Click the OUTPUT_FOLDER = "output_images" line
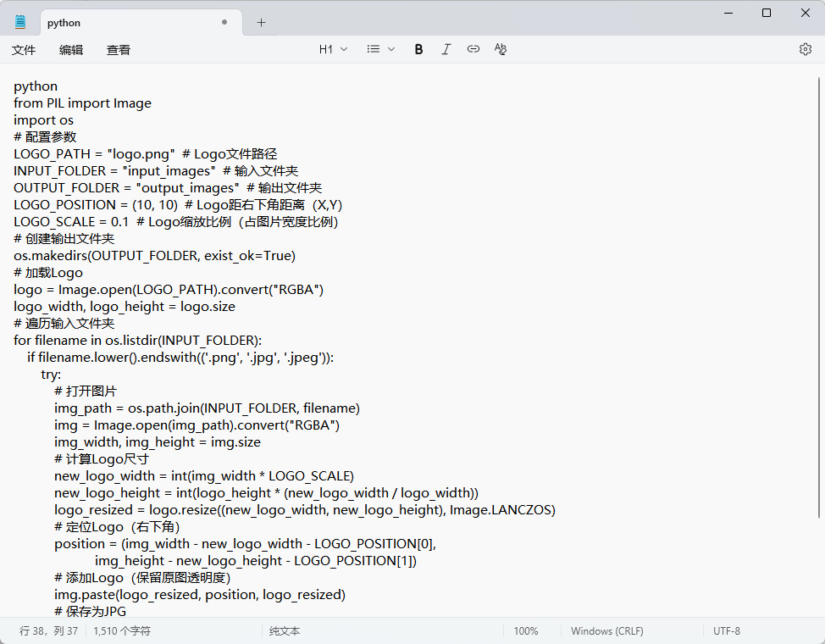Viewport: 825px width, 644px height. 168,188
